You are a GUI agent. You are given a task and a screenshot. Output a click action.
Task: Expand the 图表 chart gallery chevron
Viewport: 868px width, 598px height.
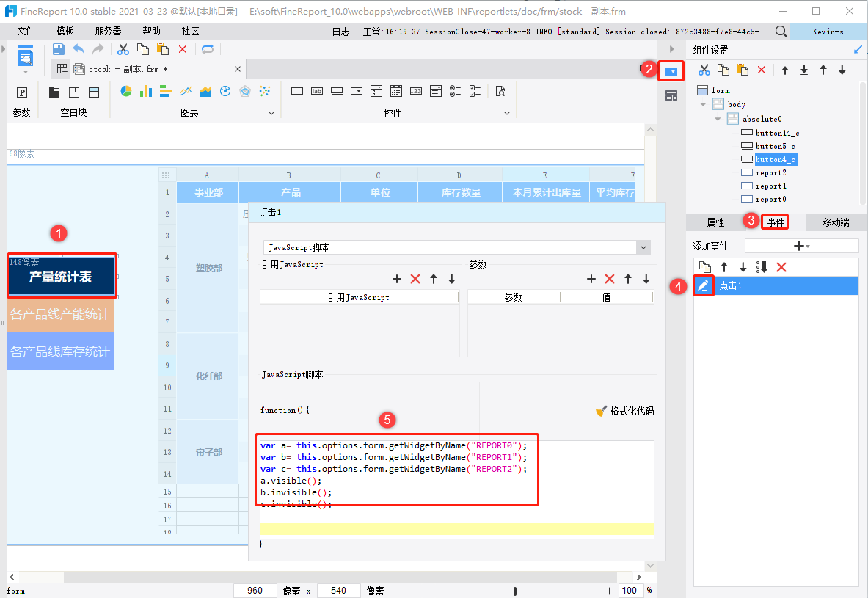pos(271,113)
